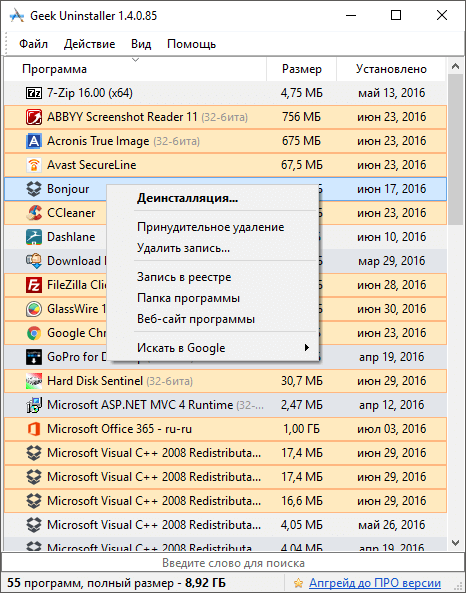Select the Acronis True Image entry name
This screenshot has width=466, height=593.
[98, 141]
